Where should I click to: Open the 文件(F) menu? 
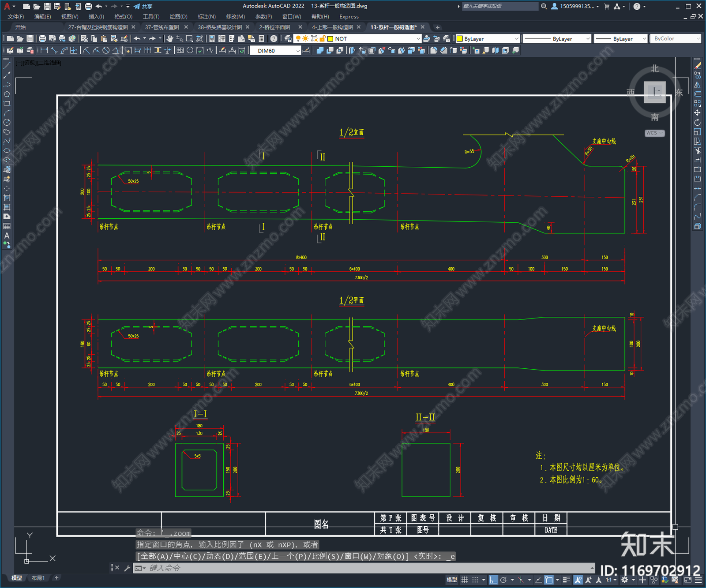pos(15,17)
